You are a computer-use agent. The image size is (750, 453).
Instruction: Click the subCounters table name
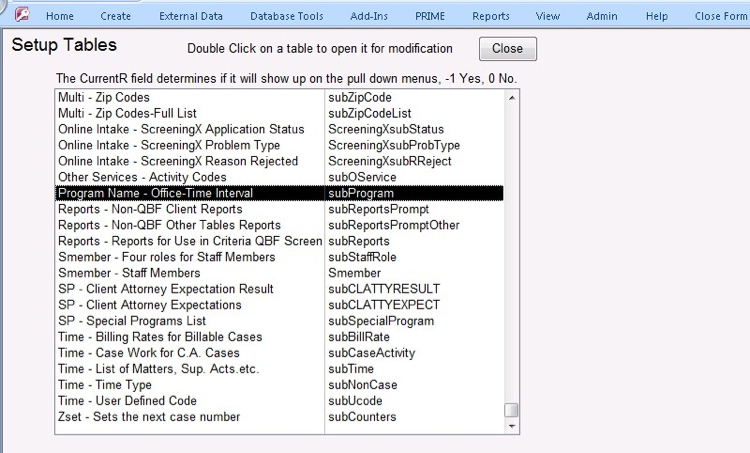[x=362, y=417]
